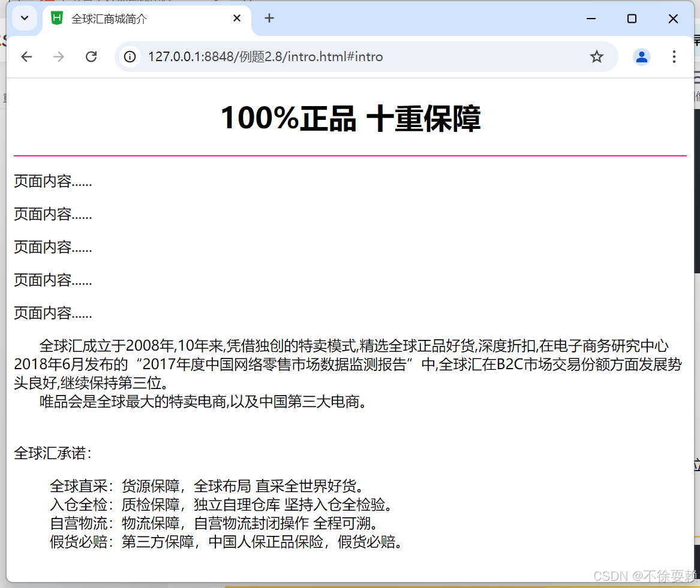700x588 pixels.
Task: Click the line 头良好,继续保持第三位。
Action: click(x=92, y=383)
